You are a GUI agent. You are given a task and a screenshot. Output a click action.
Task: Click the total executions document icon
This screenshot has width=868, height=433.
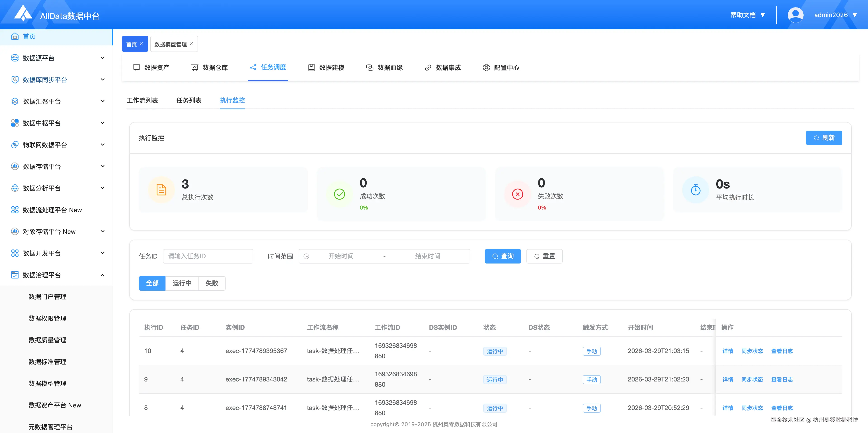click(161, 190)
